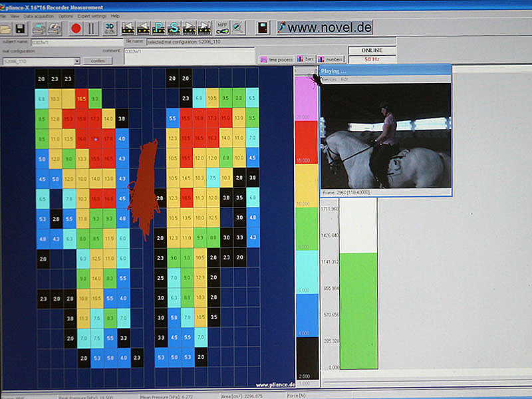This screenshot has width=532, height=399.
Task: Click the S filmstrip toolbar icon
Action: [x=175, y=28]
